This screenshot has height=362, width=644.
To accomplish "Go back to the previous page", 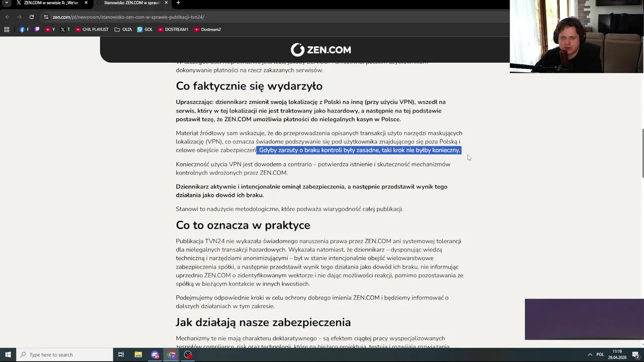I will 7,17.
